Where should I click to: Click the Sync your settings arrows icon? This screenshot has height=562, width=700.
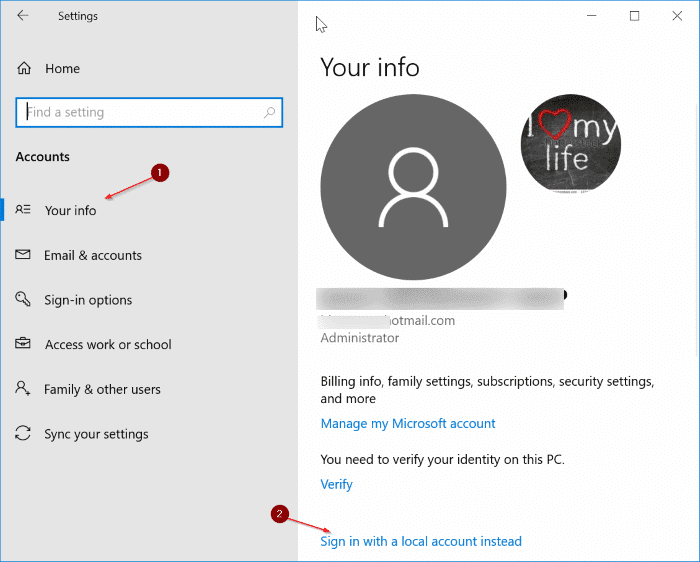pos(23,433)
